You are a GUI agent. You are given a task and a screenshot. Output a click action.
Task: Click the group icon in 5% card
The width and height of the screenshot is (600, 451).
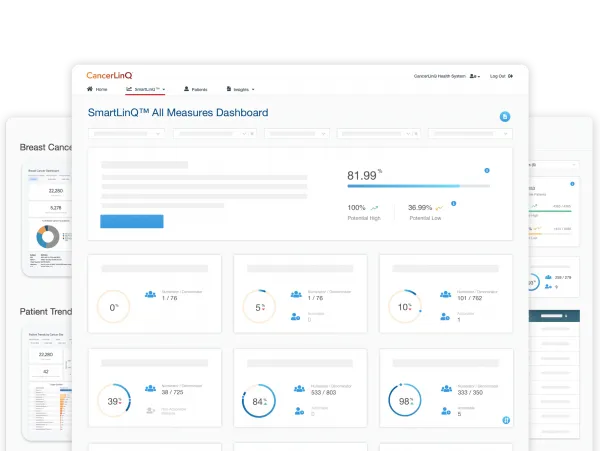pos(296,294)
